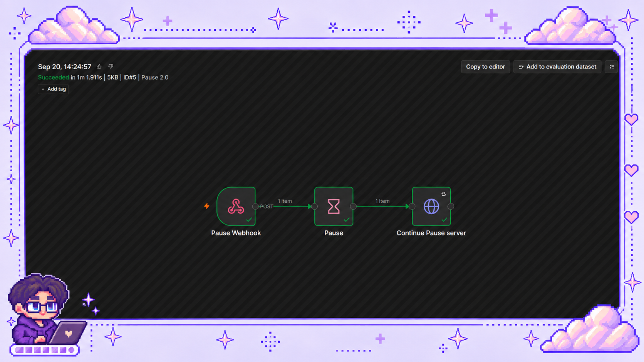Click the Continue Pause server node label

[x=431, y=233]
